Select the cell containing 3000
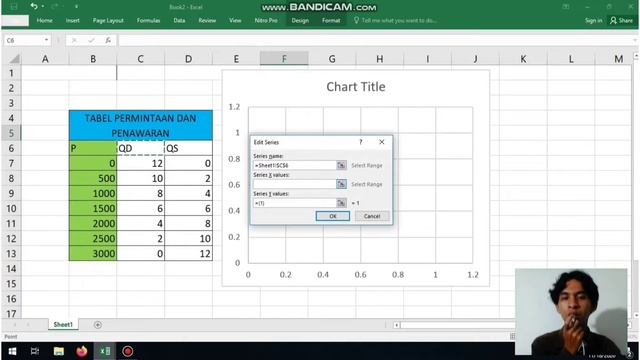The image size is (640, 360). 93,253
